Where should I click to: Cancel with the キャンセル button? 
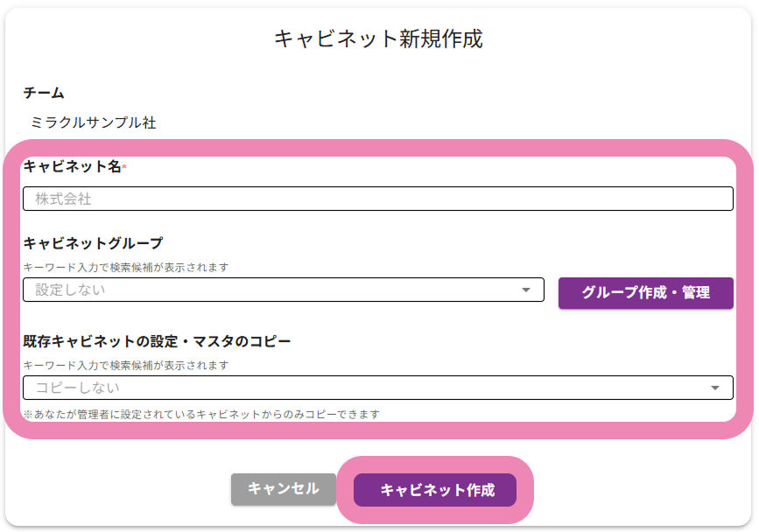point(284,489)
